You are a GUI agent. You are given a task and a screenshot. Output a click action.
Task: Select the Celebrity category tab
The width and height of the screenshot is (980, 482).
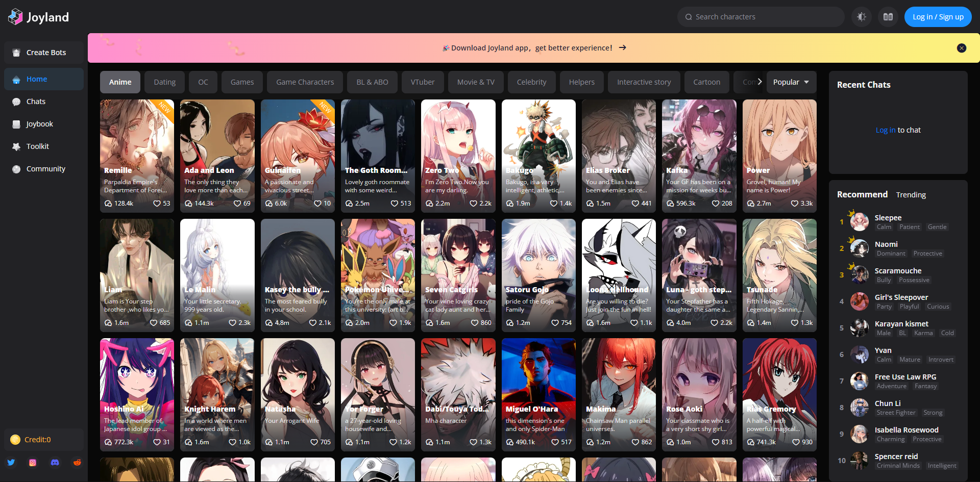531,82
